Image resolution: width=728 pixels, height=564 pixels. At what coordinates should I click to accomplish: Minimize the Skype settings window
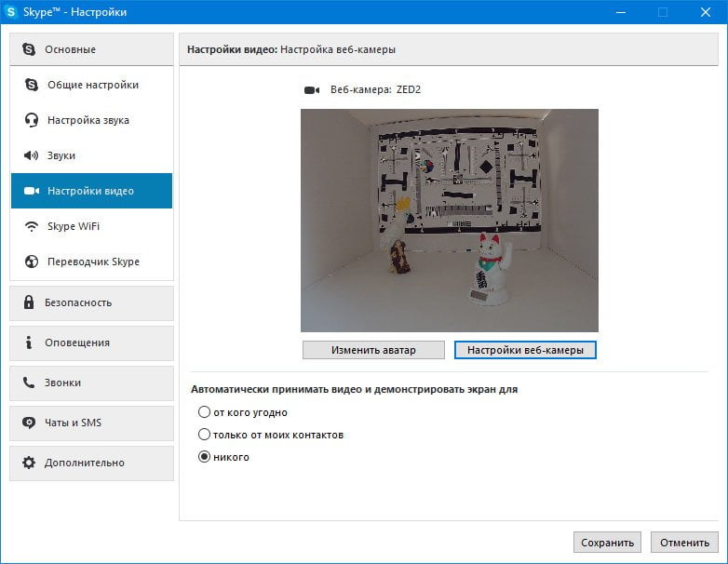coord(621,12)
